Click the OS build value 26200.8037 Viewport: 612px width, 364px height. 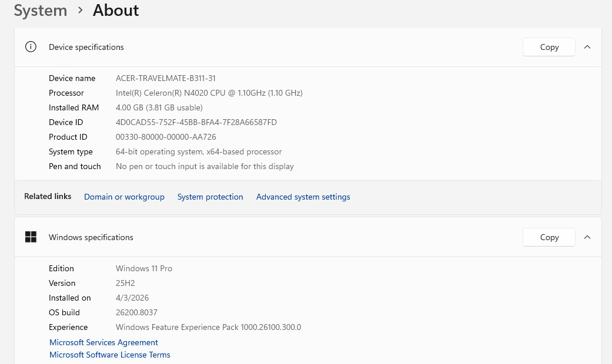coord(136,312)
